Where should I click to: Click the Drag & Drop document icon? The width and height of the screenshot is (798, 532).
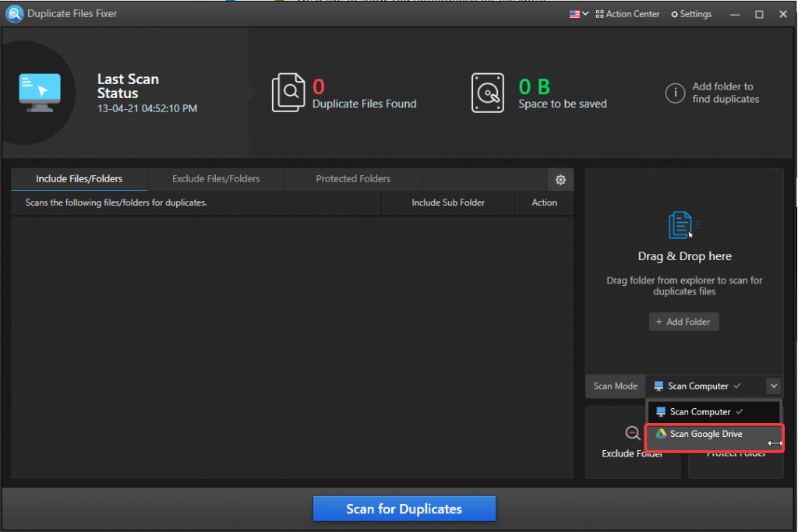click(x=683, y=225)
